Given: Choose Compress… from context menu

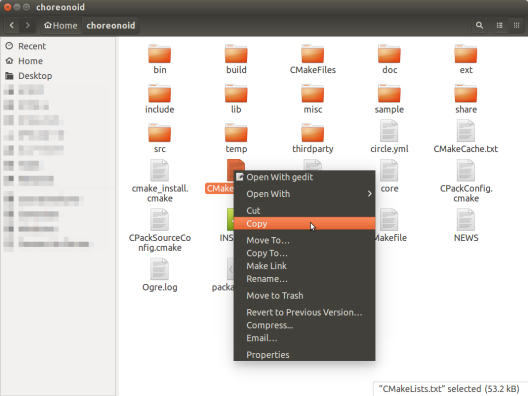Looking at the screenshot, I should (304, 325).
